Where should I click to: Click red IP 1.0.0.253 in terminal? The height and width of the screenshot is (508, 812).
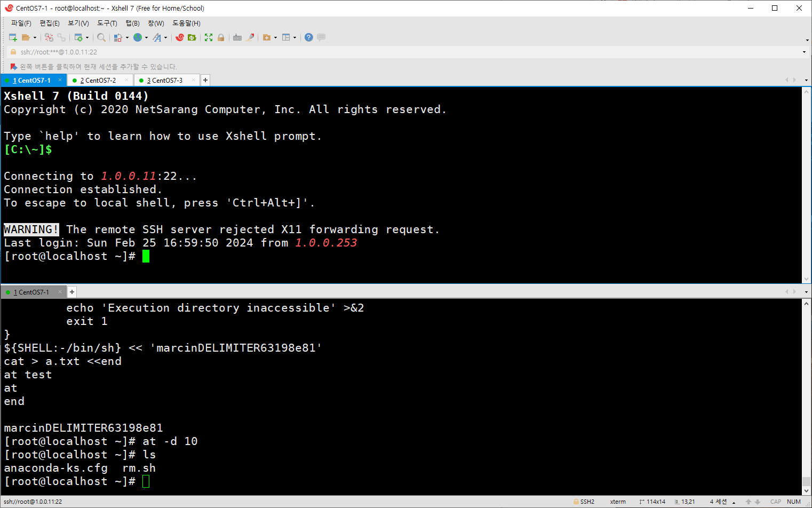[326, 243]
